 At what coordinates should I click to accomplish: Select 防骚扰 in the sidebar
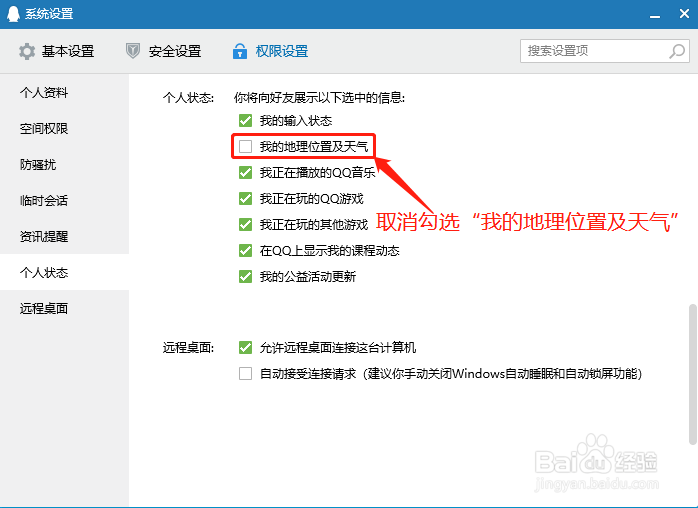65,165
